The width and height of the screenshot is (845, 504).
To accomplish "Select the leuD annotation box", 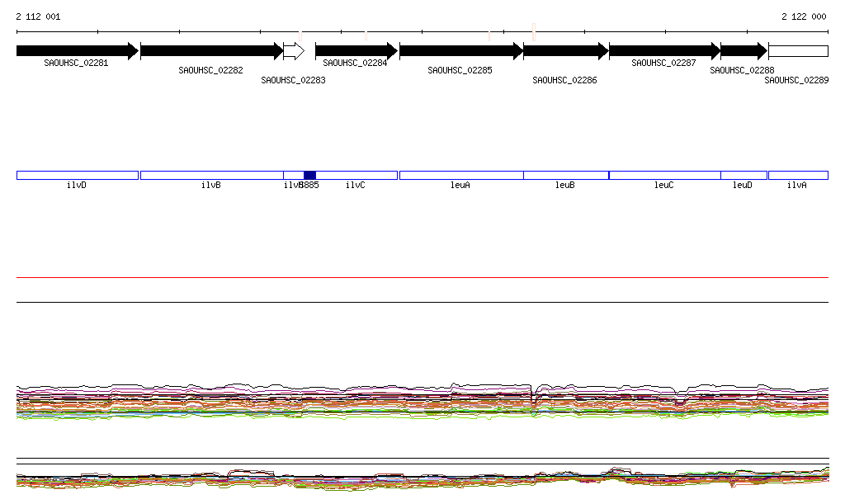I will pos(744,175).
